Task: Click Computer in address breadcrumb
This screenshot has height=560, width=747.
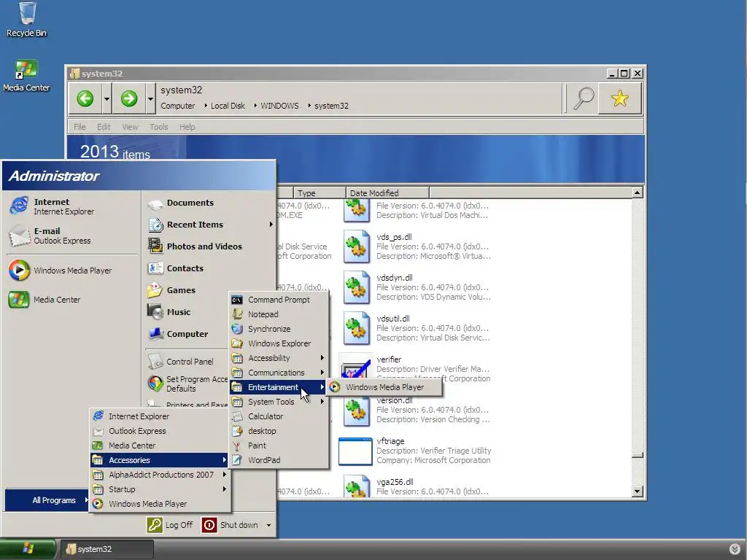Action: click(178, 106)
